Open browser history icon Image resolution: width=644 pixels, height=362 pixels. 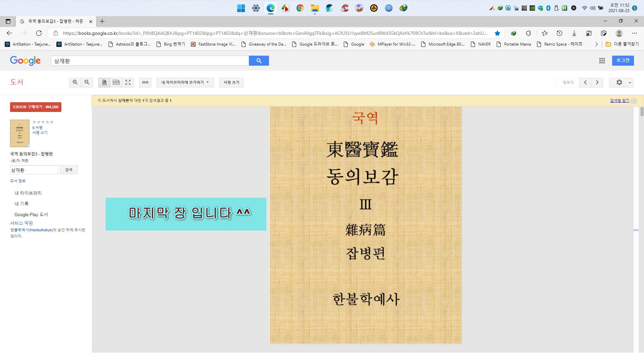click(559, 33)
